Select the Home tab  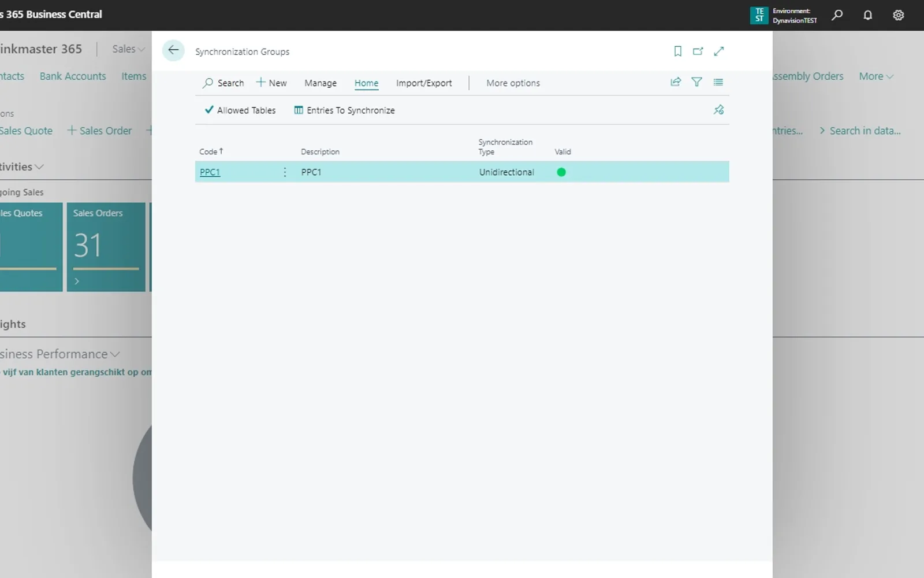[x=367, y=83]
